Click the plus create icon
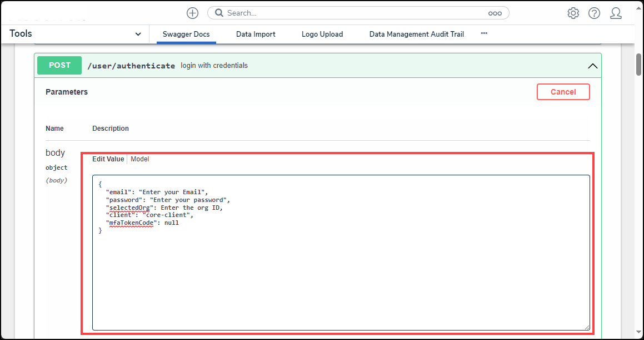Viewport: 644px width, 340px height. [192, 13]
